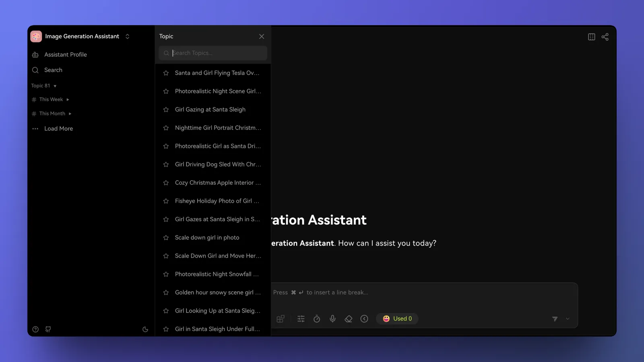
Task: Click the emoji face on the Used badge
Action: point(387,318)
